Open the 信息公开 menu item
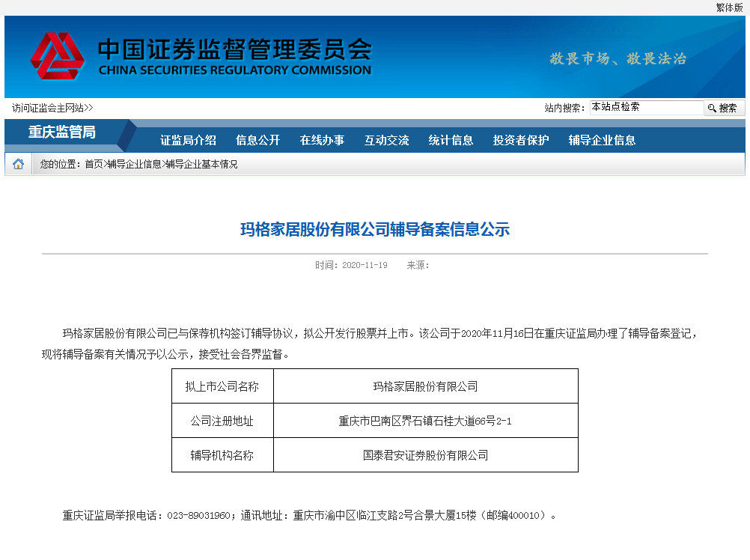 click(x=257, y=140)
